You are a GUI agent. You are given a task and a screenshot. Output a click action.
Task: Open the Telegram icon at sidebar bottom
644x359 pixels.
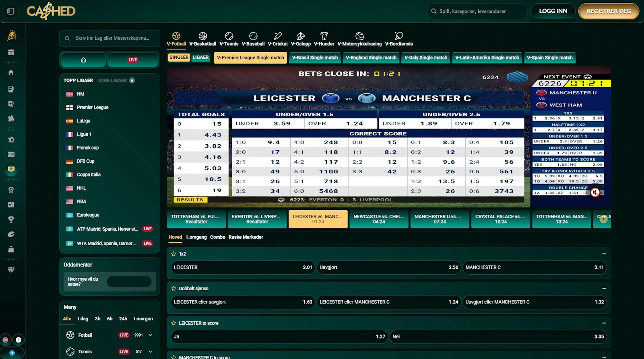tap(12, 353)
